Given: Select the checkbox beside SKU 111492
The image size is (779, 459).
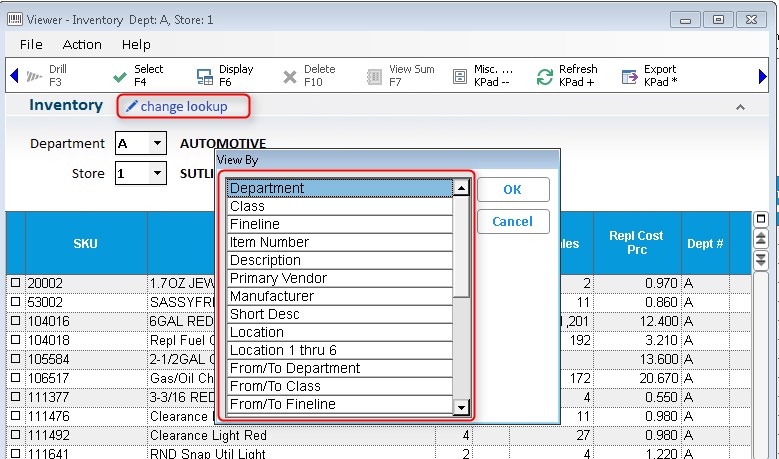Looking at the screenshot, I should tap(15, 436).
